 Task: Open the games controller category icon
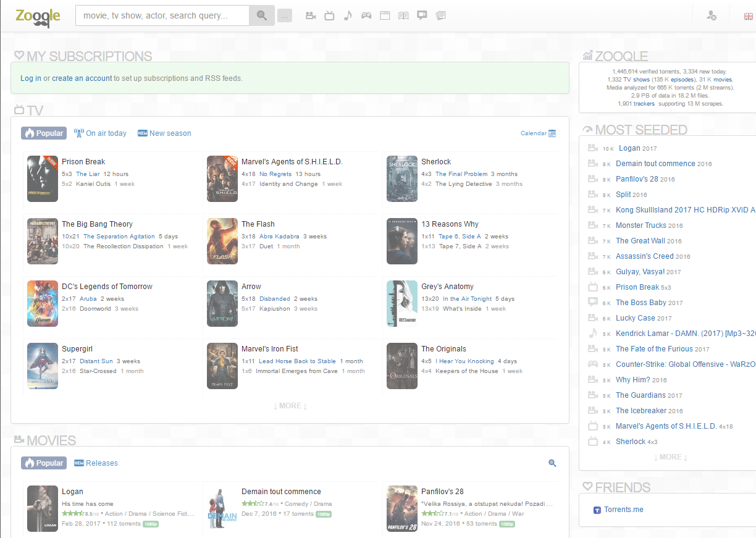[366, 15]
